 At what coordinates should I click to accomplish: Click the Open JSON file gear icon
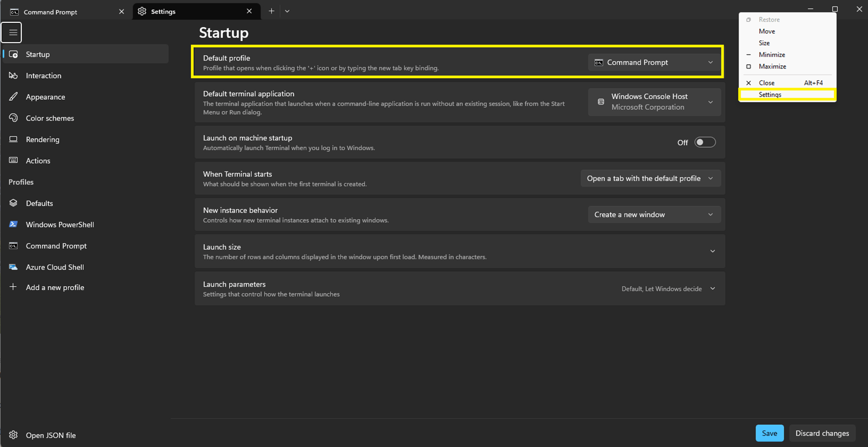(13, 435)
